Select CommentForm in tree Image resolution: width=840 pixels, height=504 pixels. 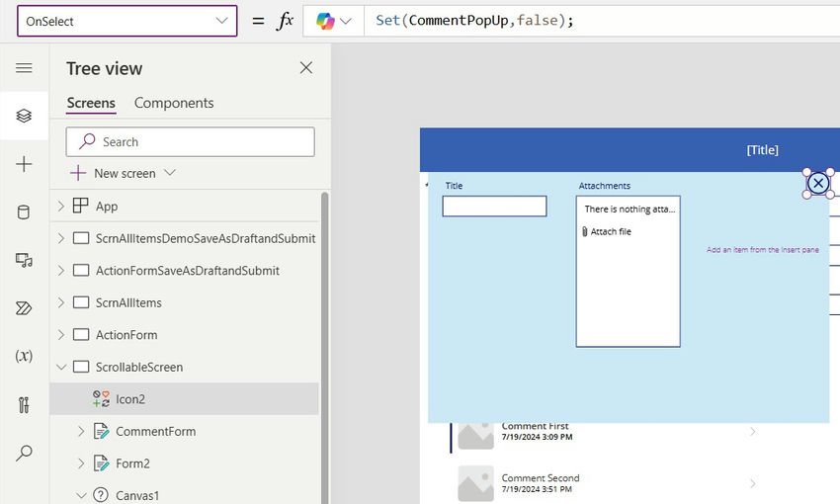point(156,431)
